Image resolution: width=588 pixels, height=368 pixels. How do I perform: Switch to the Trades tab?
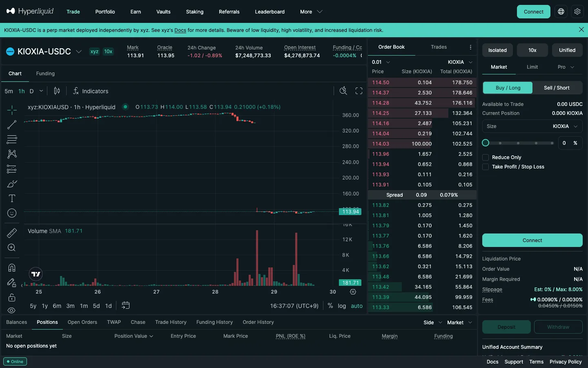coord(439,47)
